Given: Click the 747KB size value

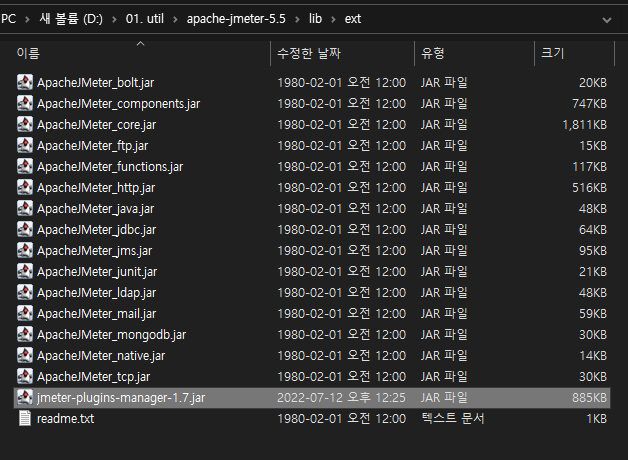Looking at the screenshot, I should point(590,104).
